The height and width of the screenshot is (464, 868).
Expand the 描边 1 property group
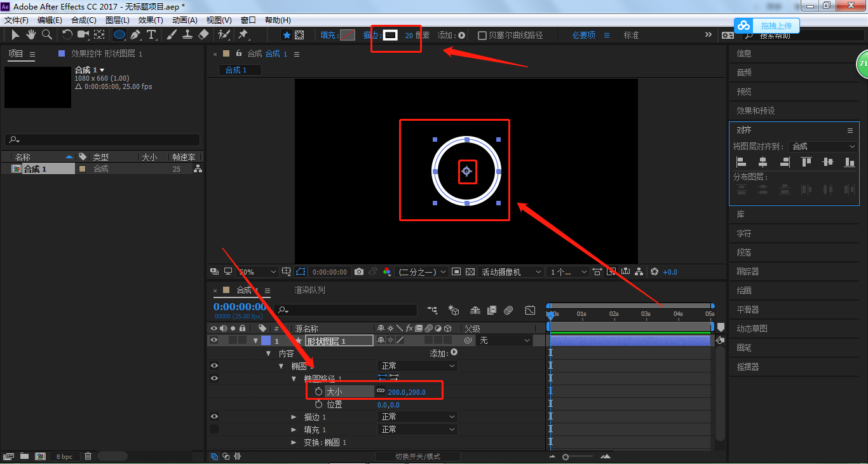coord(294,417)
